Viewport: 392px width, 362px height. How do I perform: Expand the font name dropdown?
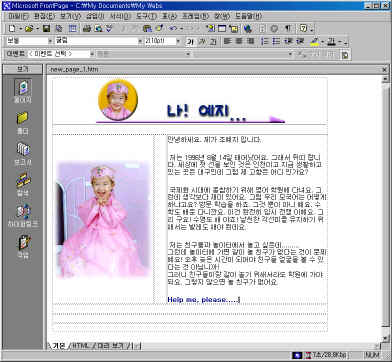(140, 41)
